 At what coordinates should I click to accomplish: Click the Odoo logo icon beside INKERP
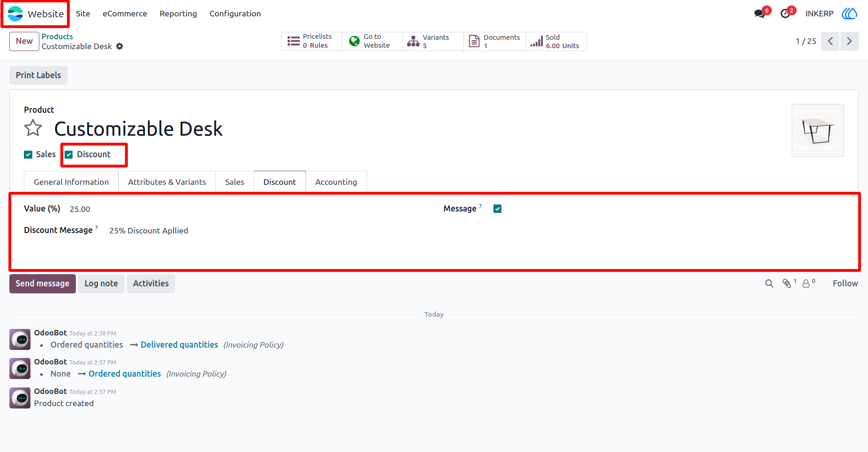(x=849, y=14)
